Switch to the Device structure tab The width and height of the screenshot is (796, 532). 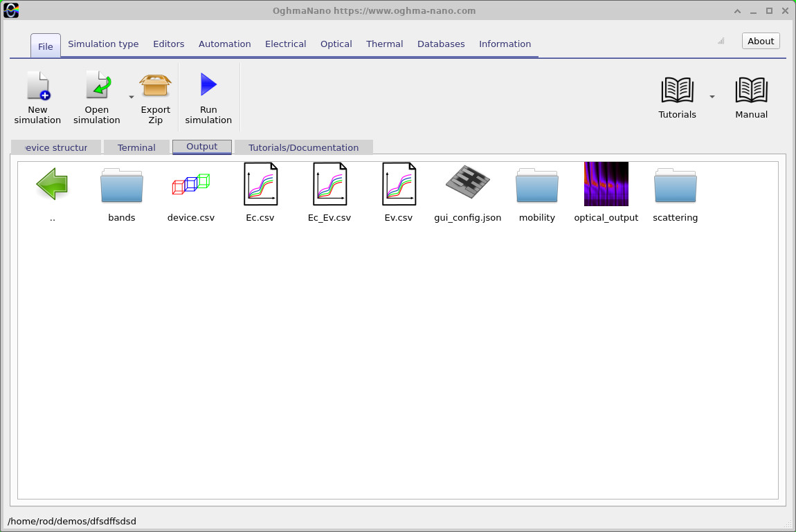point(56,147)
